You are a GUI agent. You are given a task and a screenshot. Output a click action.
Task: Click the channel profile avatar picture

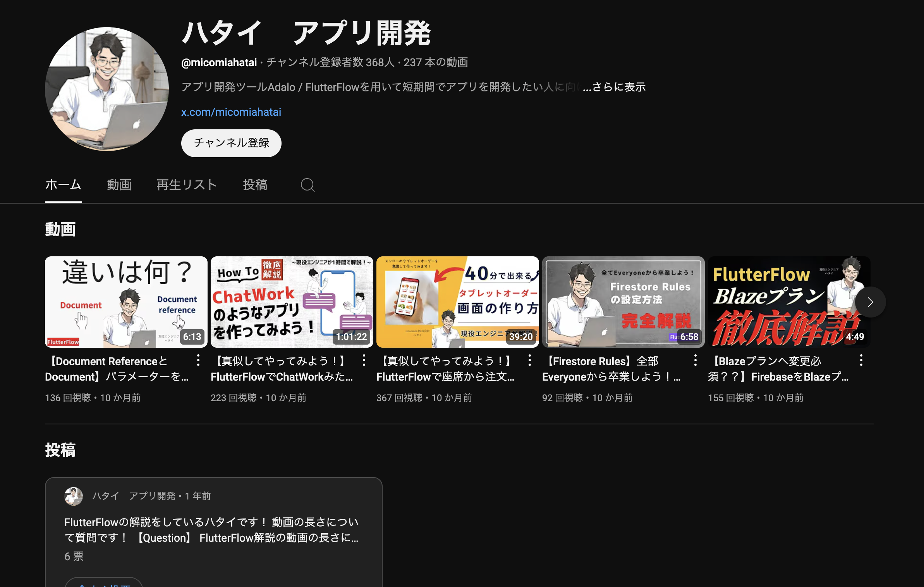pos(107,89)
